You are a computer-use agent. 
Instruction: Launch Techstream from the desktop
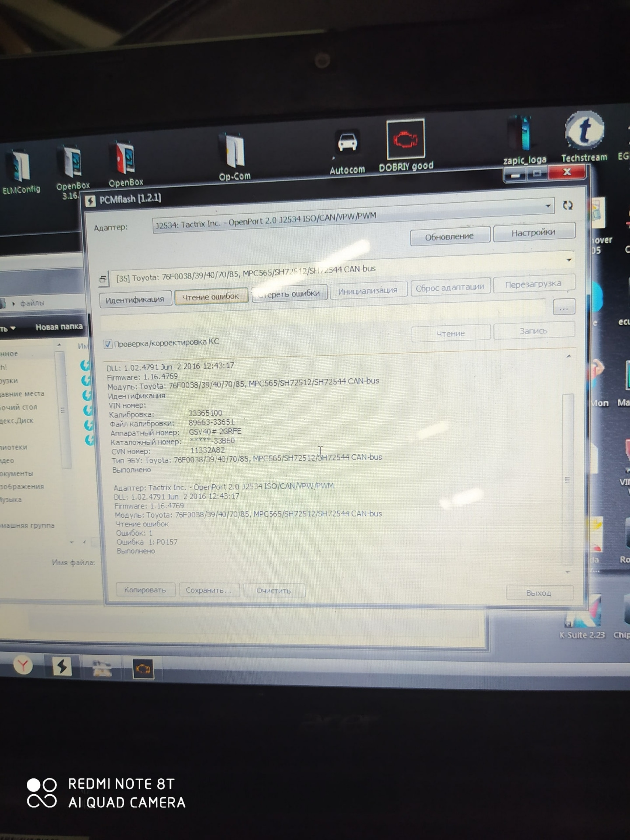(584, 136)
